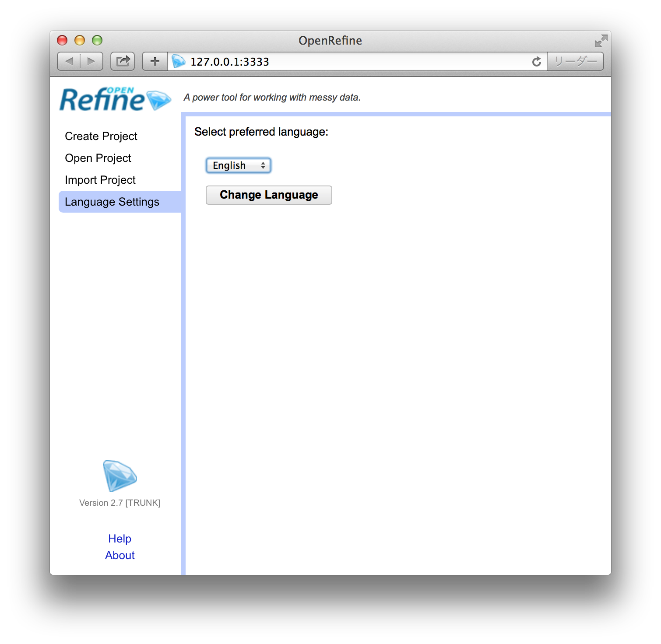Viewport: 661px width, 644px height.
Task: Open the Help link
Action: tap(120, 539)
